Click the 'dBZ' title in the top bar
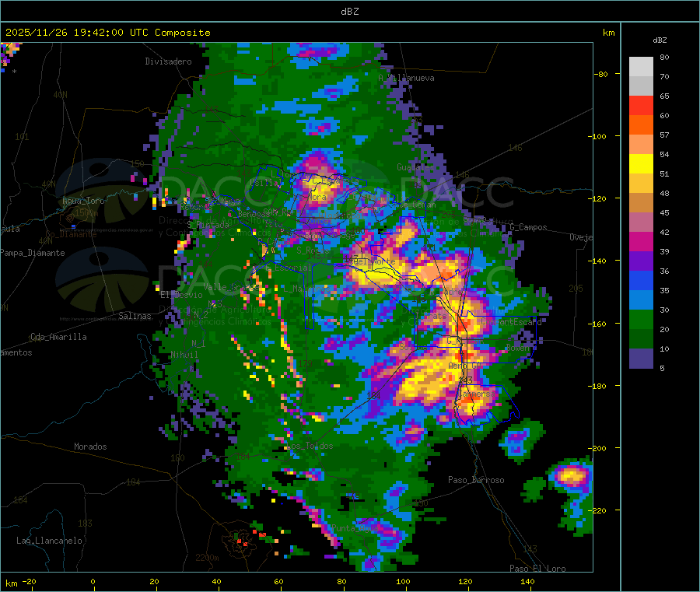The width and height of the screenshot is (700, 592). [x=349, y=11]
